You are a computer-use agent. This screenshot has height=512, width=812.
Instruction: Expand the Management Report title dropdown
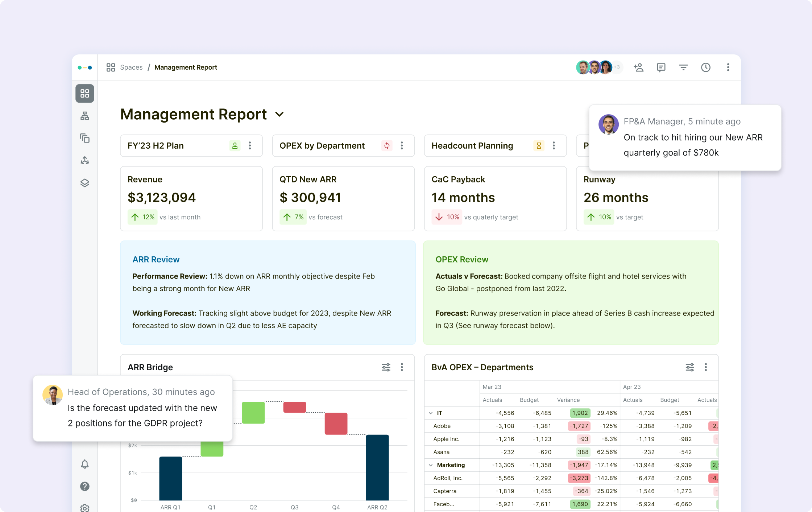tap(279, 115)
